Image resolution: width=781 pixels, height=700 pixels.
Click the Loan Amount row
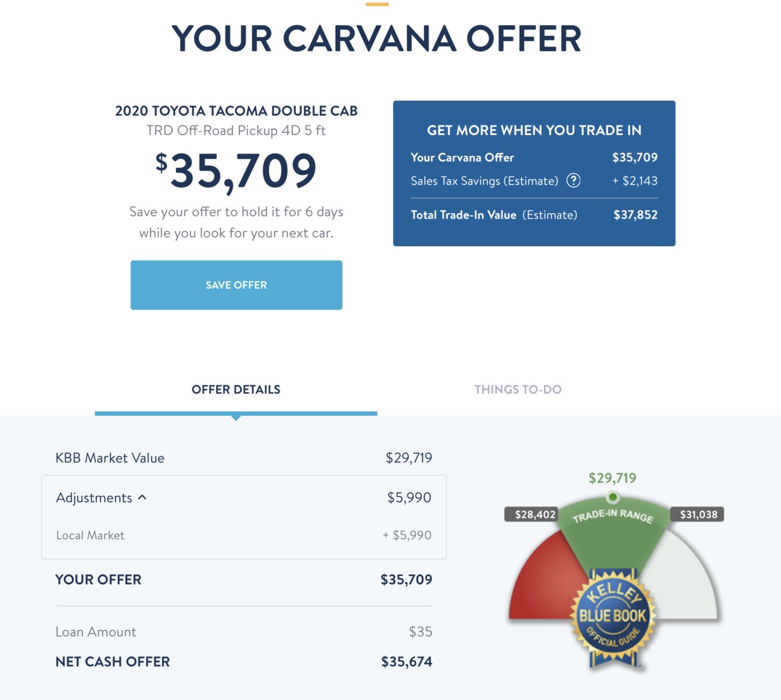pyautogui.click(x=244, y=632)
